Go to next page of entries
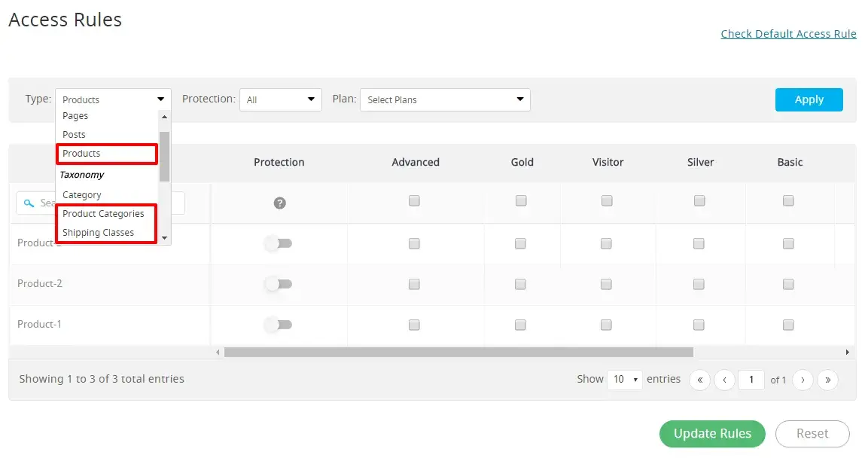This screenshot has height=461, width=868. (x=803, y=380)
